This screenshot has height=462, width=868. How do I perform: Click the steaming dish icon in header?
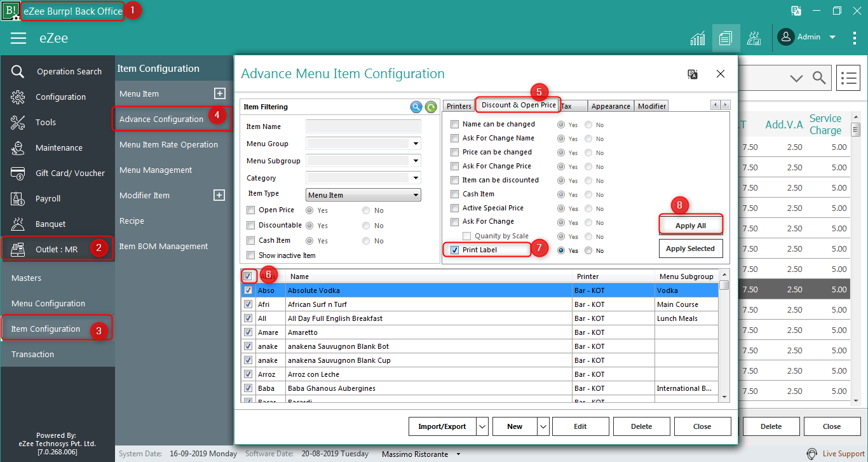tap(754, 38)
